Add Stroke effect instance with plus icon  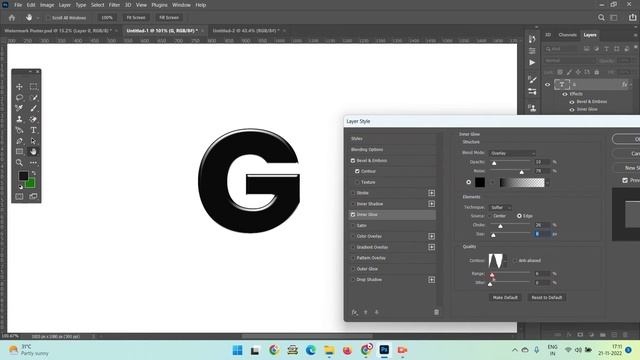(431, 193)
